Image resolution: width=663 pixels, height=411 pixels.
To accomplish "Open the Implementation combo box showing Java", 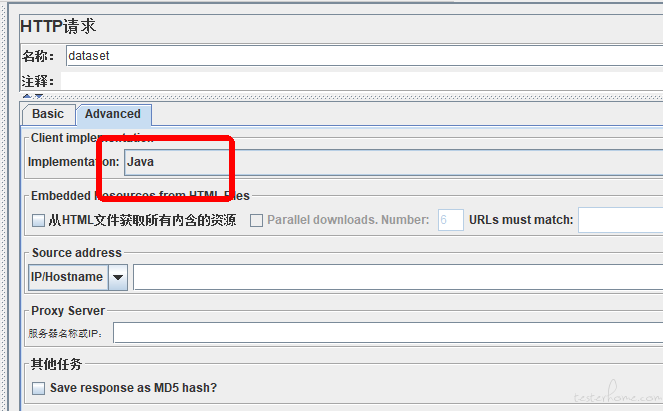I will pos(393,162).
